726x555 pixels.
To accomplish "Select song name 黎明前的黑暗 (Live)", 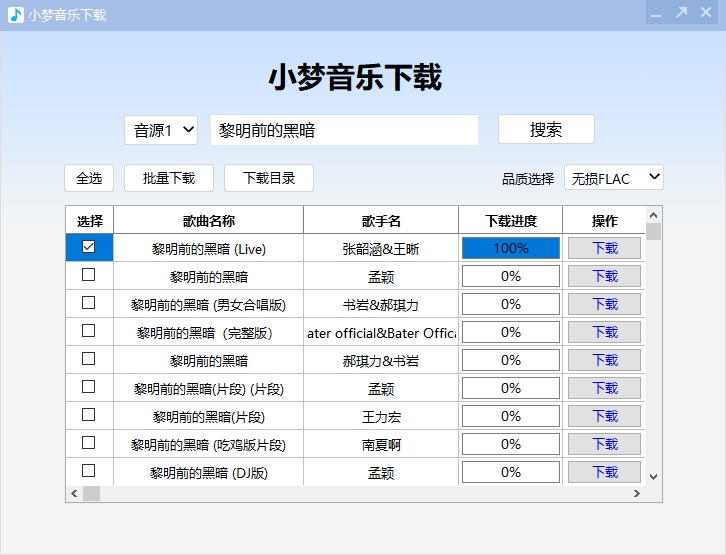I will [x=209, y=249].
